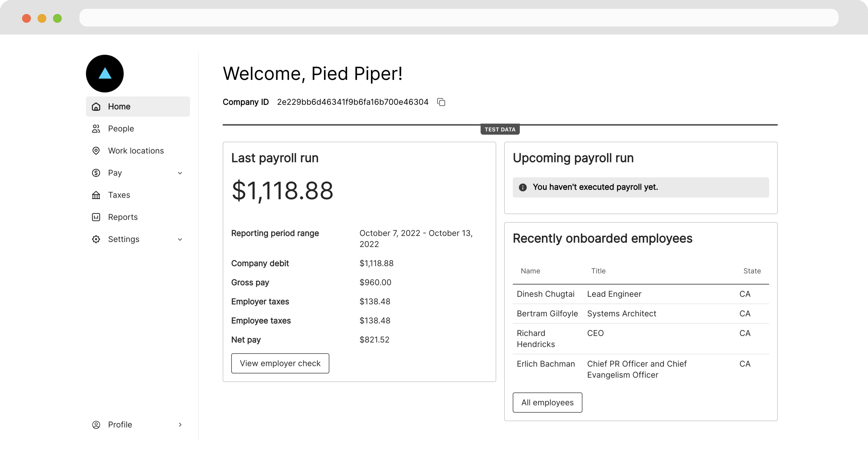Click the info icon in payroll notice
Image resolution: width=868 pixels, height=476 pixels.
[x=523, y=187]
